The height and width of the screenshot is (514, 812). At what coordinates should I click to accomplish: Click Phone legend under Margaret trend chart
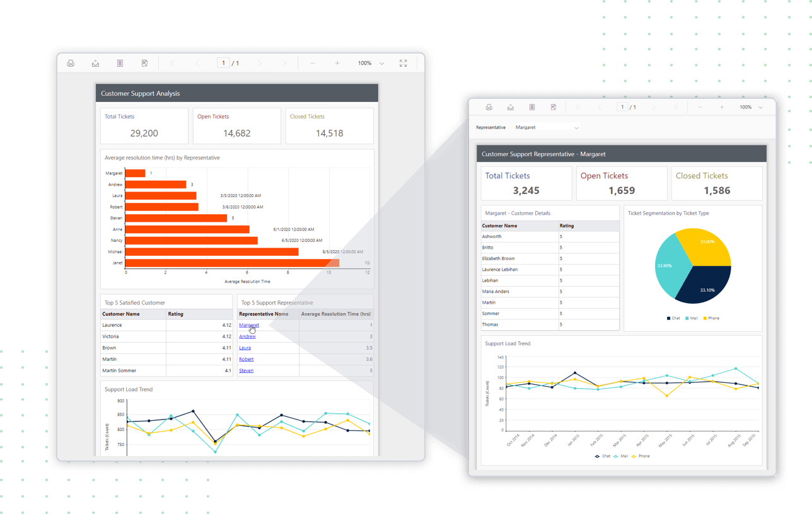click(x=641, y=456)
